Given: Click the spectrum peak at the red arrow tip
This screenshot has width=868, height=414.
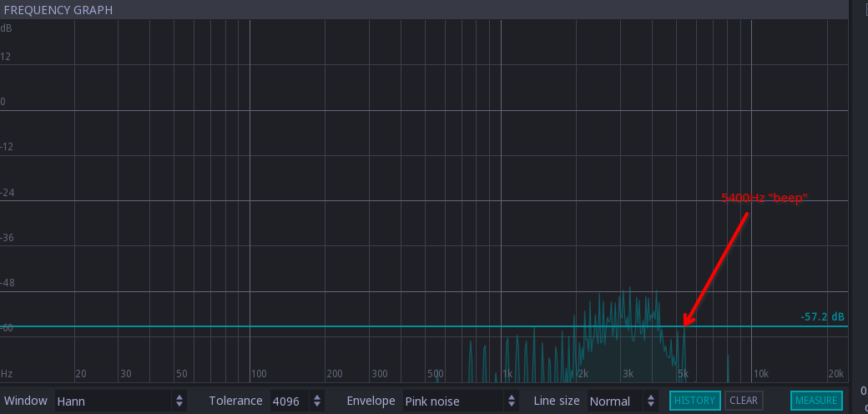Looking at the screenshot, I should (684, 327).
